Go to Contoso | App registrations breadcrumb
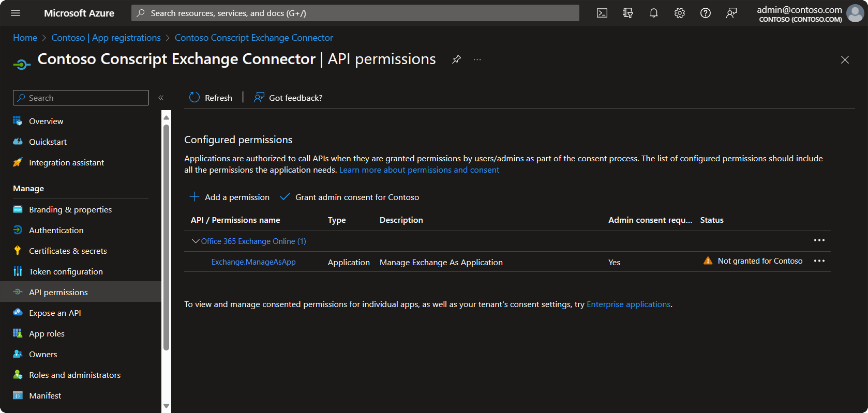 106,38
